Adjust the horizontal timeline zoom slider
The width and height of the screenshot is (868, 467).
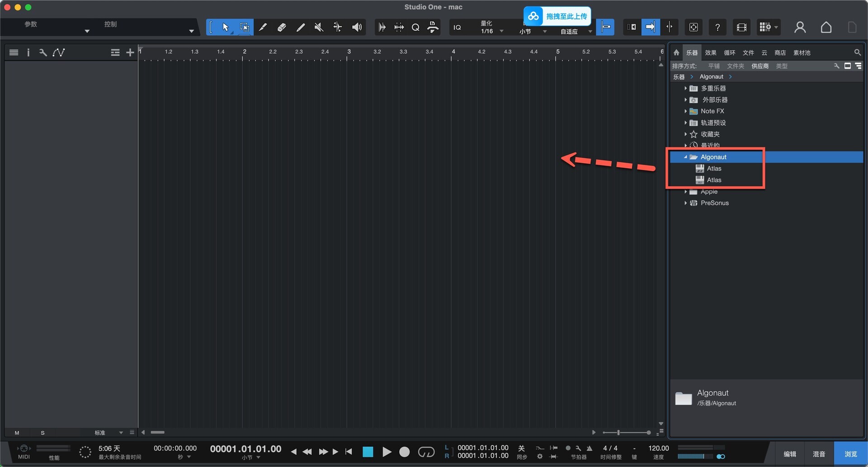(x=618, y=433)
